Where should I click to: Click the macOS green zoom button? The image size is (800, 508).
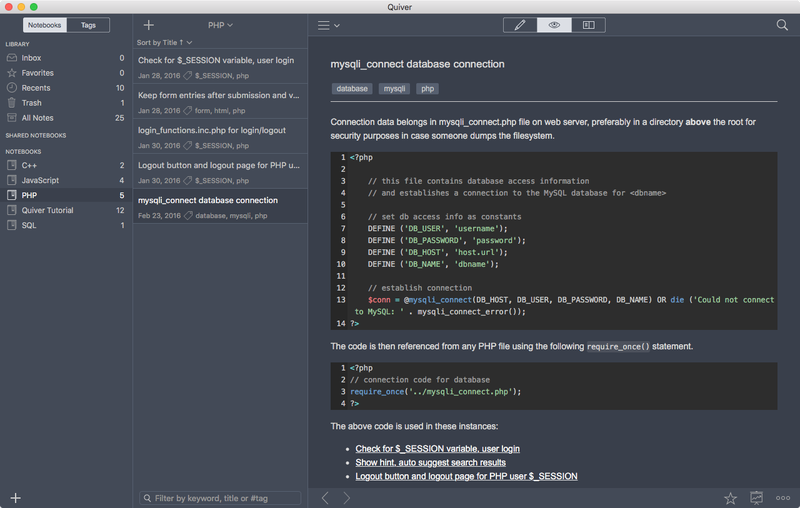pos(34,7)
